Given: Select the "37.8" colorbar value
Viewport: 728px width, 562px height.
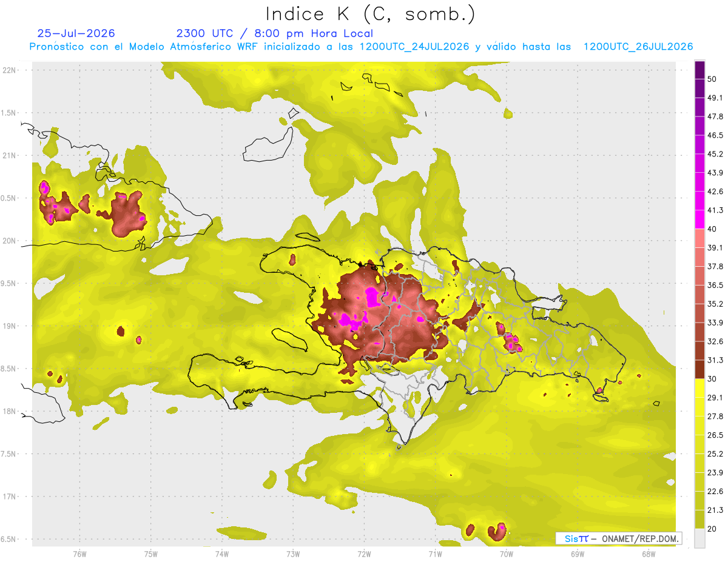Looking at the screenshot, I should (x=715, y=266).
